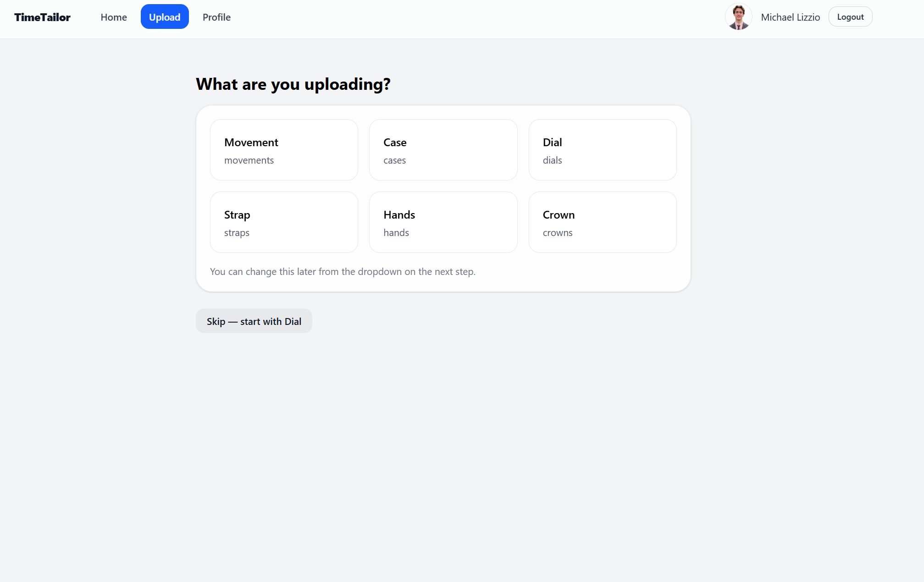Open the Home nav tab
Screen dimensions: 924x582
point(114,17)
